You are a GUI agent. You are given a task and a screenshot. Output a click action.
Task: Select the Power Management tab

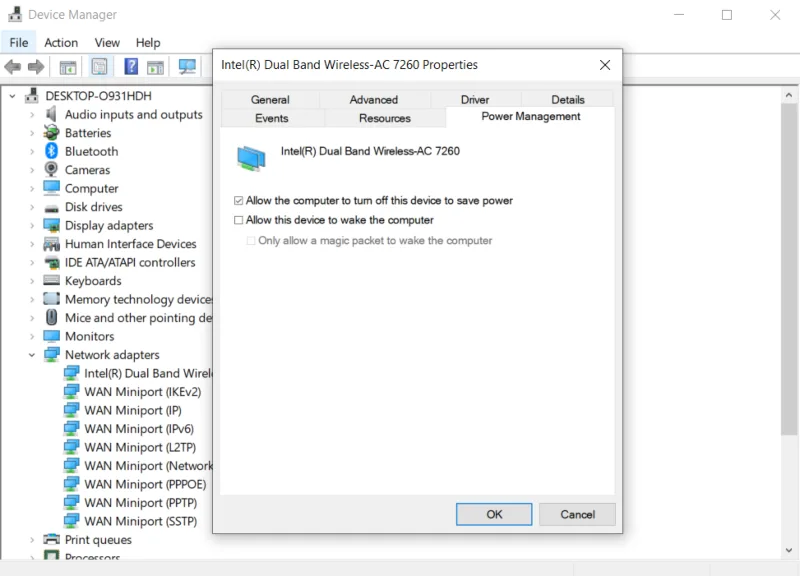[531, 116]
